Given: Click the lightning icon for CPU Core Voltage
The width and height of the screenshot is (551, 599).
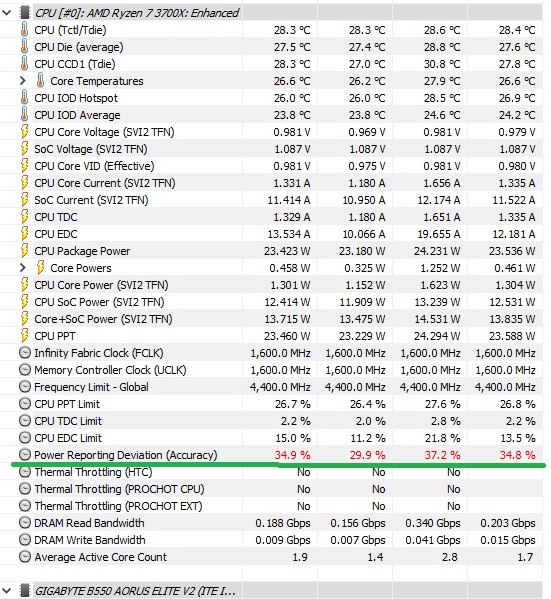Looking at the screenshot, I should 24,132.
